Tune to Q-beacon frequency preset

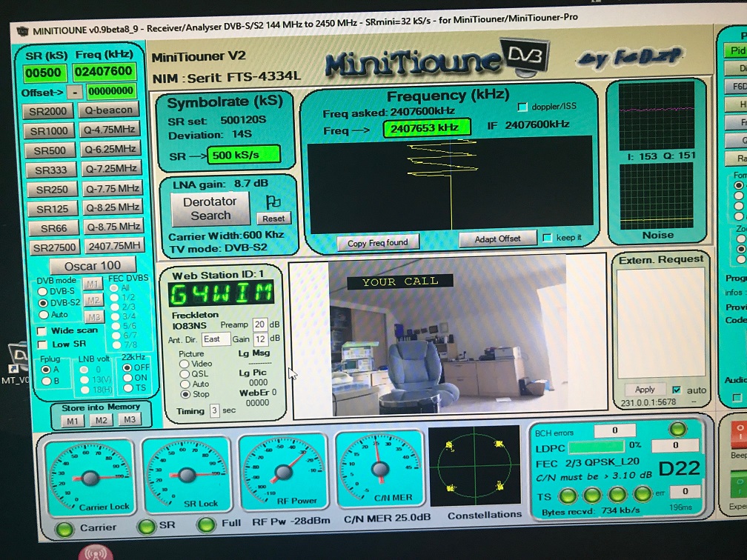click(109, 110)
